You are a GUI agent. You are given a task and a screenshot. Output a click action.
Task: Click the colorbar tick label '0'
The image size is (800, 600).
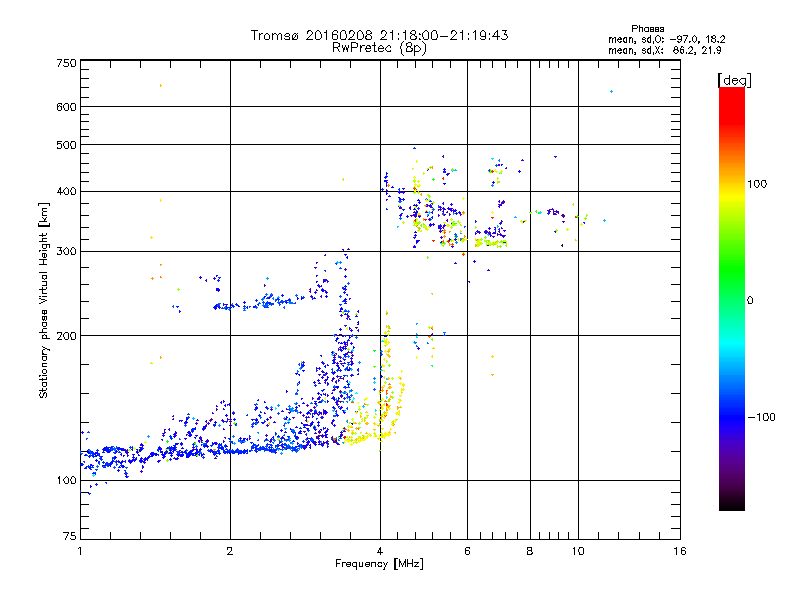click(749, 301)
